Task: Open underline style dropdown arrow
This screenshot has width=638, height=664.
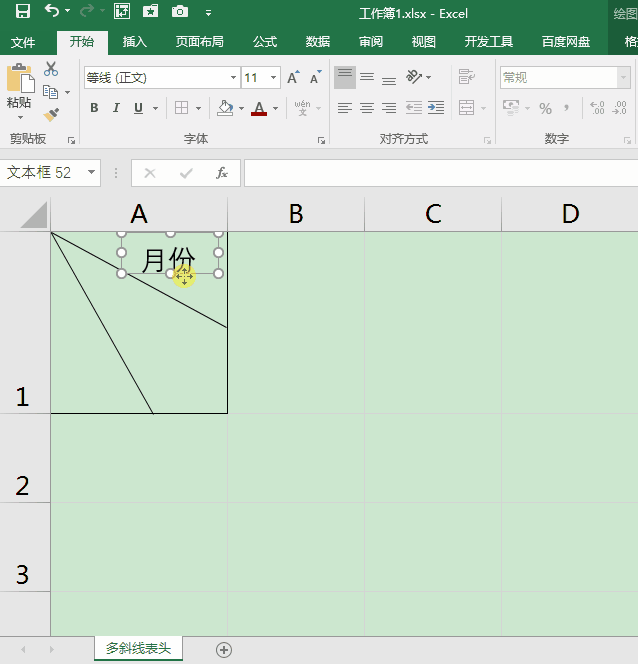Action: (x=155, y=108)
